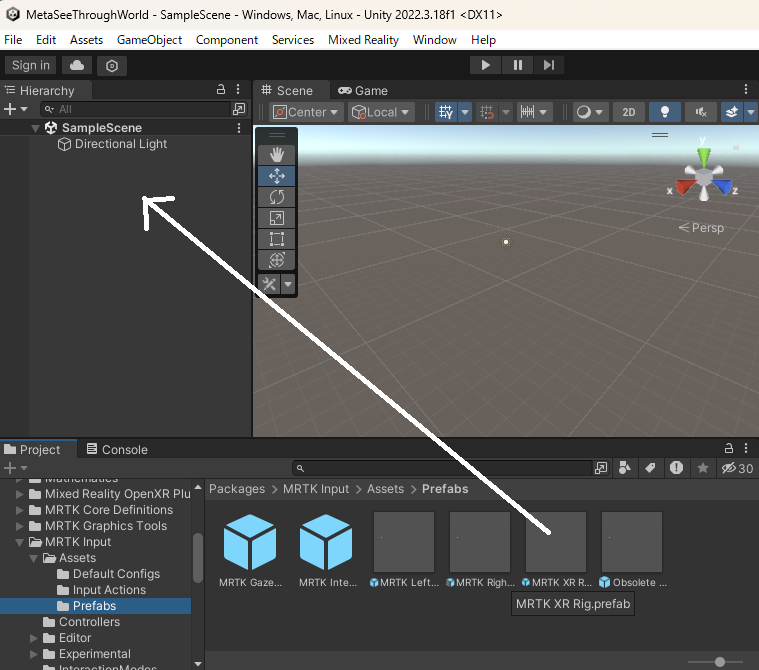The width and height of the screenshot is (759, 670).
Task: Click the orientation gizmo green Y axis
Action: (x=704, y=157)
